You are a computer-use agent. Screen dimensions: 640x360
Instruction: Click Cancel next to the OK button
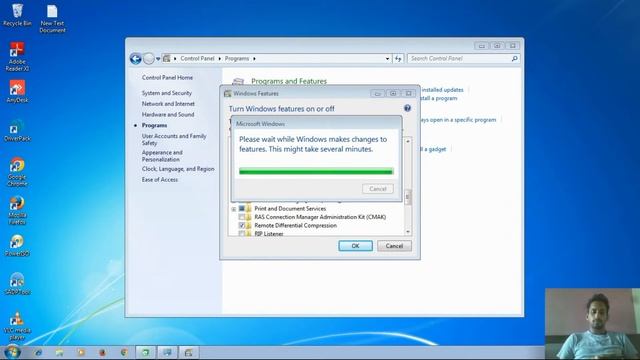[394, 246]
